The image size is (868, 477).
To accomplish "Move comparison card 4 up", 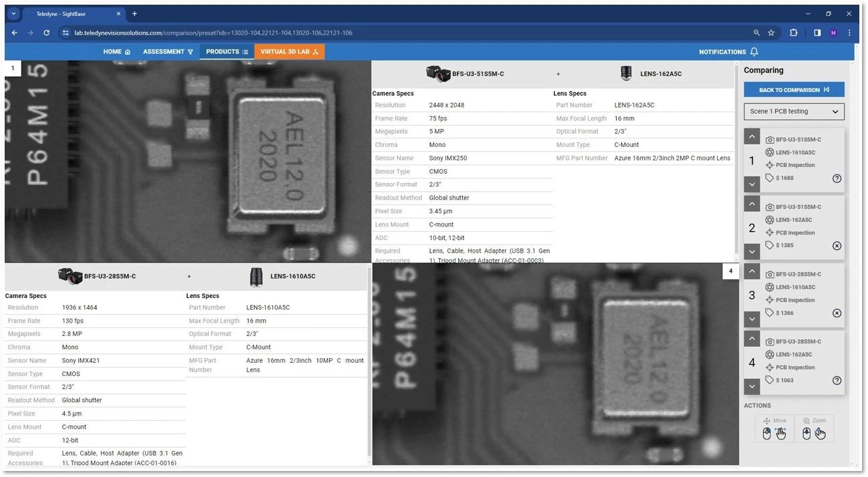I will point(752,339).
